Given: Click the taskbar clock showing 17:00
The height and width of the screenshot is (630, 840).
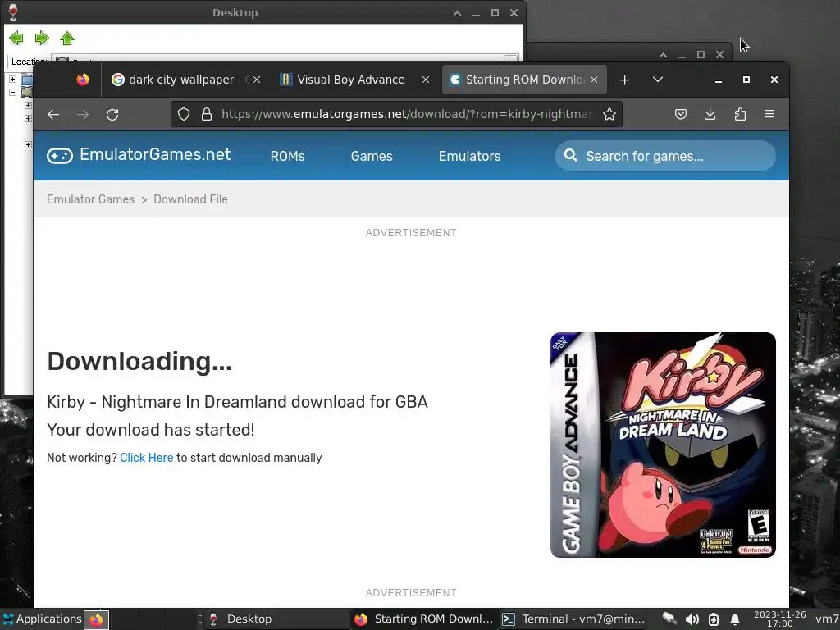Looking at the screenshot, I should pos(780,619).
